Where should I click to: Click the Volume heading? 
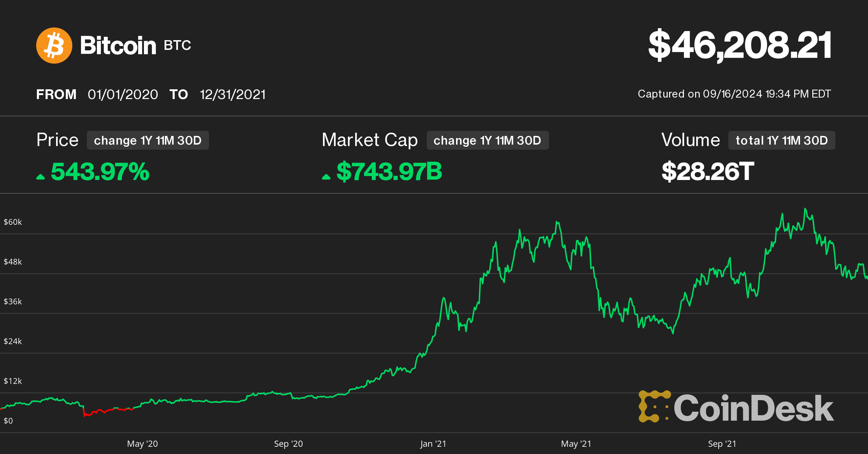690,140
